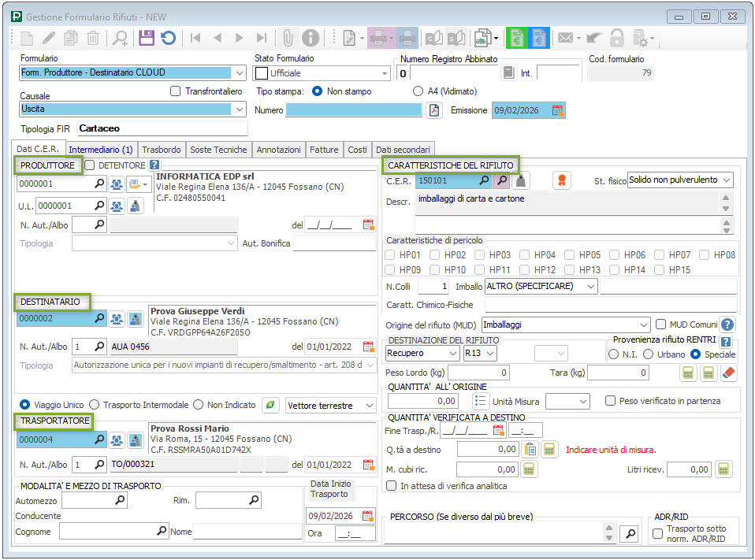The image size is (755, 560).
Task: Switch to the Trasbordo tab
Action: tap(162, 150)
